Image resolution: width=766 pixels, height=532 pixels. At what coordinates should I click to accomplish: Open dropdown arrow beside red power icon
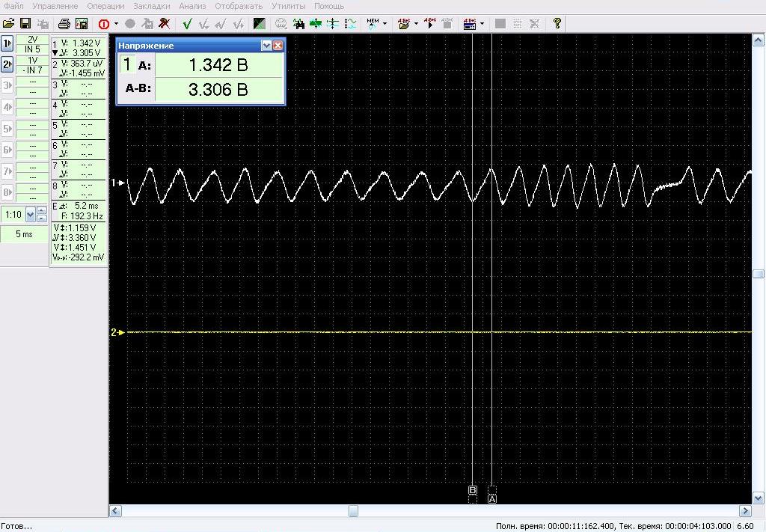pos(116,23)
